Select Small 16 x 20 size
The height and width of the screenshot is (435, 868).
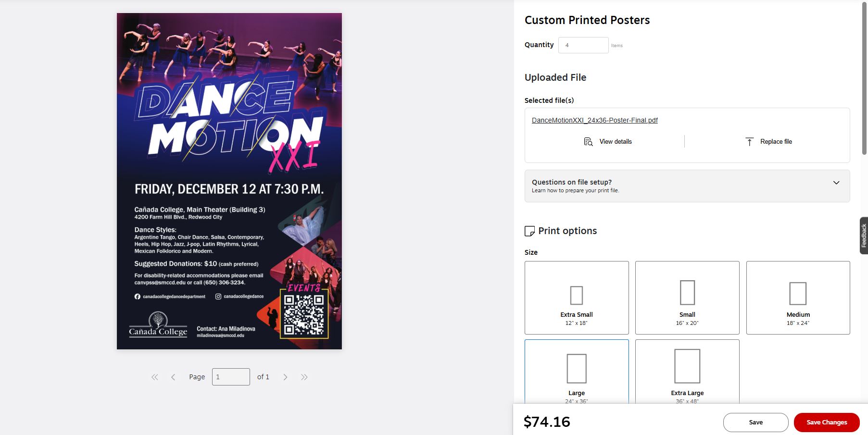pyautogui.click(x=687, y=298)
